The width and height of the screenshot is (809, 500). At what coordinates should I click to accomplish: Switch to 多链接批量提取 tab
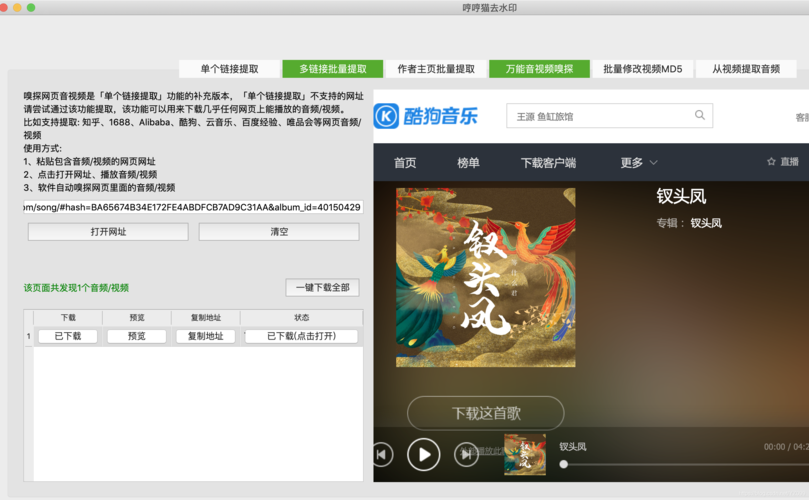coord(333,69)
